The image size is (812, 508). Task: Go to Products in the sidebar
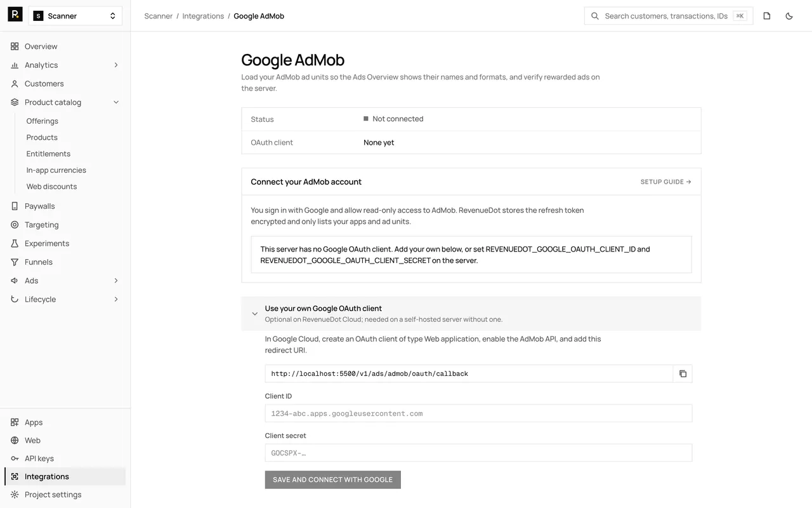42,138
